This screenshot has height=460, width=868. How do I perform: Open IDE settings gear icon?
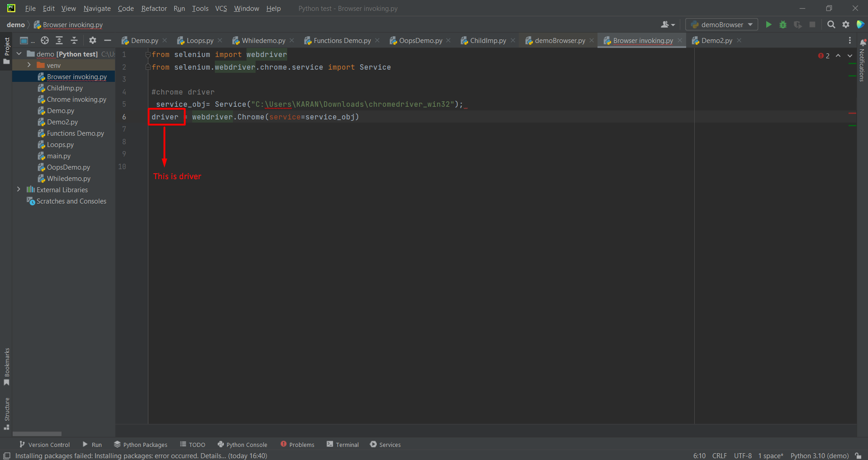click(x=846, y=24)
